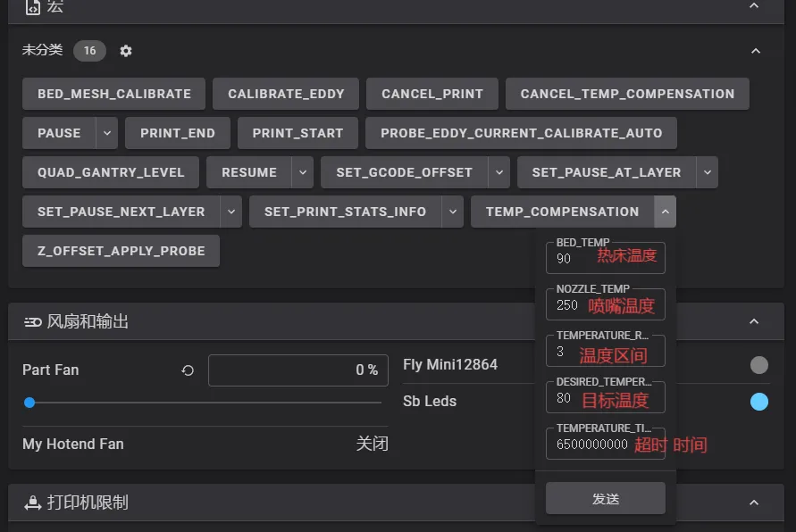Run the BED_MESH_CALIBRATE macro
This screenshot has height=532, width=796.
coord(113,94)
